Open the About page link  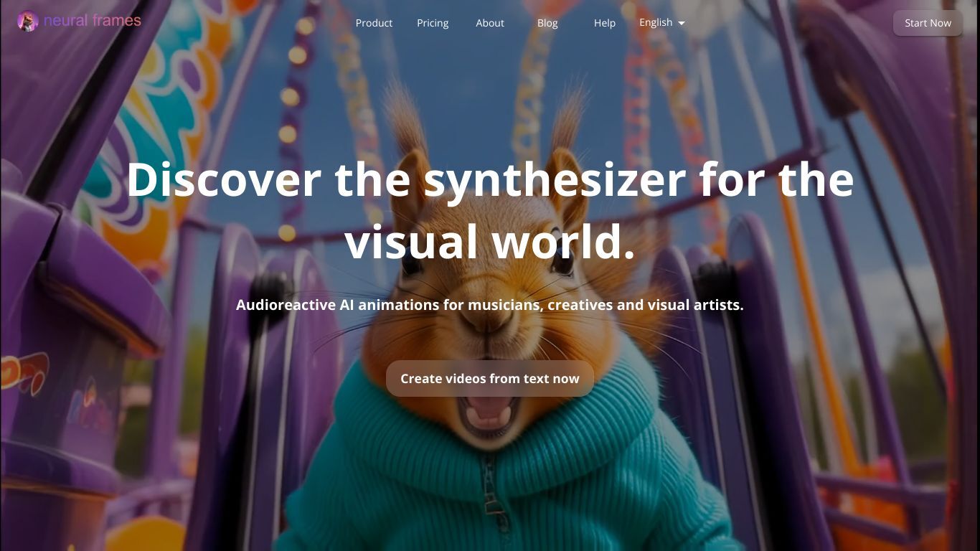490,23
